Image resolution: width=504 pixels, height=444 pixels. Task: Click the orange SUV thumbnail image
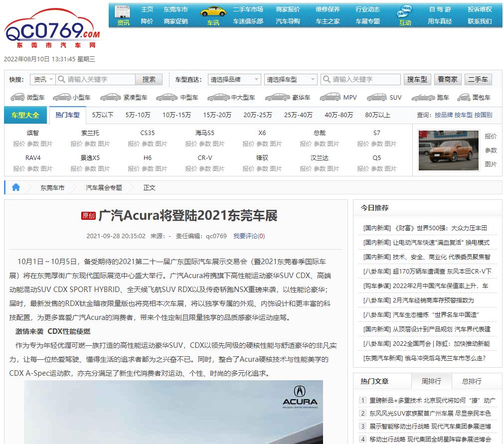448,150
